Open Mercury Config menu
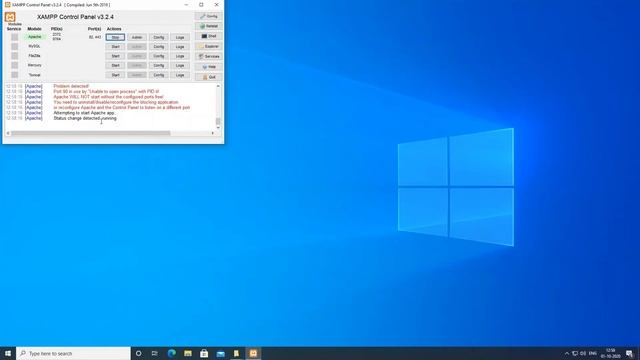 [158, 65]
